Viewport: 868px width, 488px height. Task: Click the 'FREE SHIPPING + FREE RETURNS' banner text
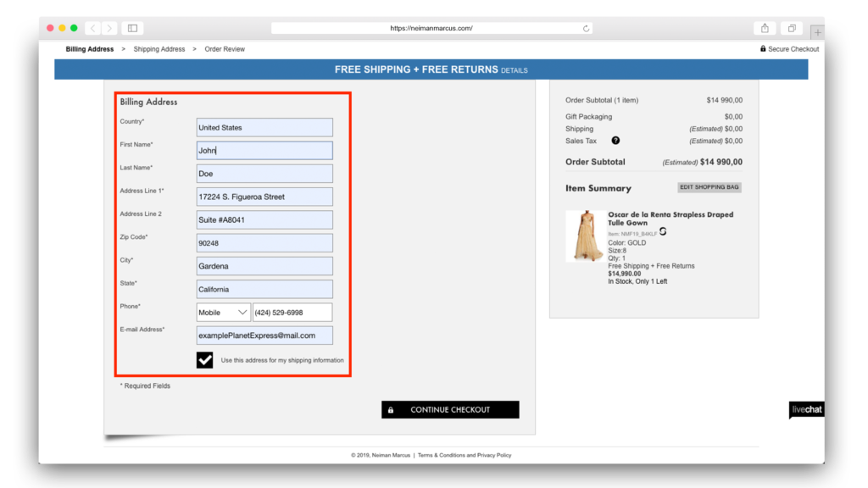pos(416,69)
